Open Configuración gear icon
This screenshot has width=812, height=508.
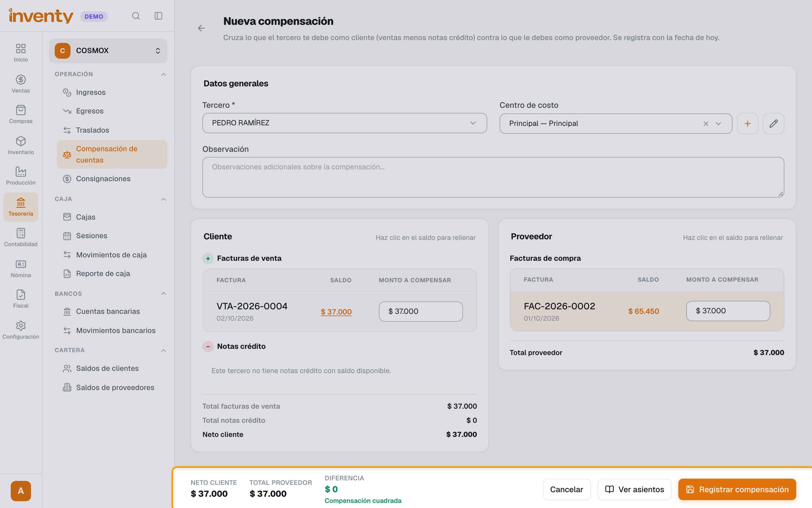click(x=21, y=330)
